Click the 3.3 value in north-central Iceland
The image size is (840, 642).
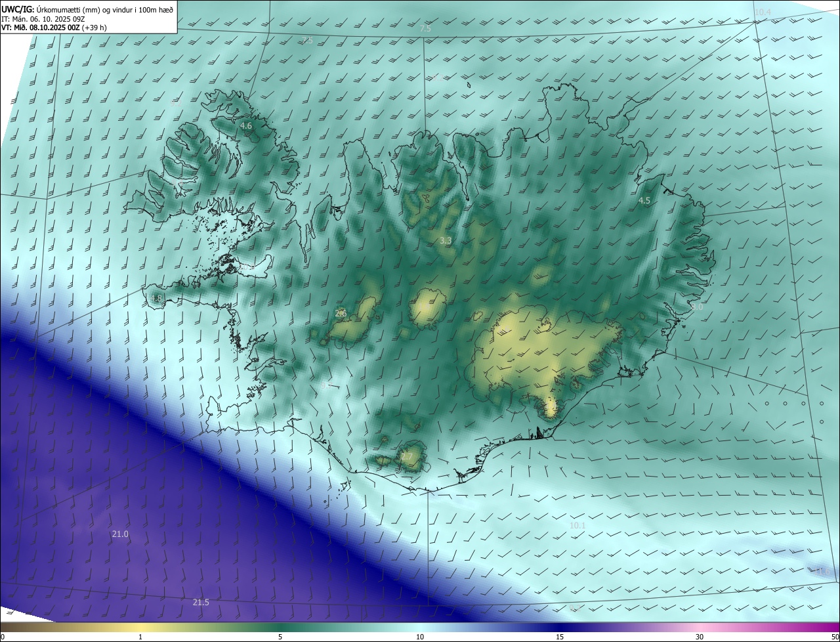(446, 241)
